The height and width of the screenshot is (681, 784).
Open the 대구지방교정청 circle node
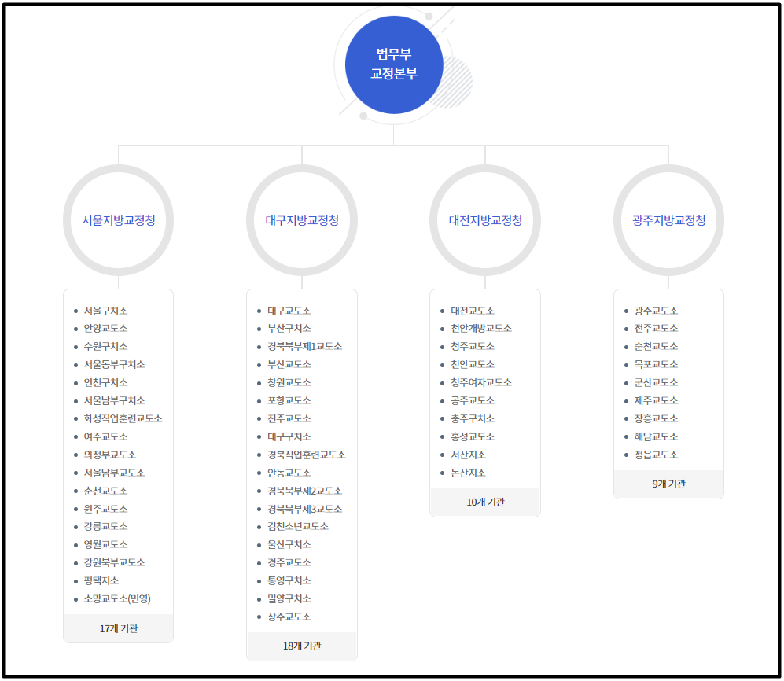(302, 220)
